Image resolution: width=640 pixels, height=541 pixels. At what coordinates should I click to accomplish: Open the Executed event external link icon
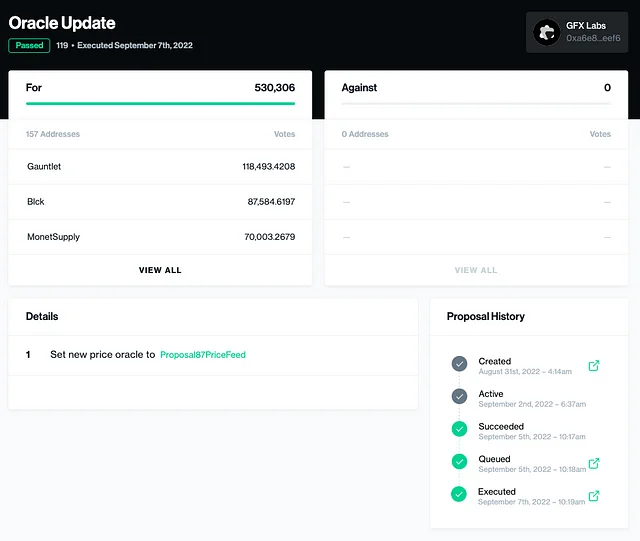click(594, 496)
